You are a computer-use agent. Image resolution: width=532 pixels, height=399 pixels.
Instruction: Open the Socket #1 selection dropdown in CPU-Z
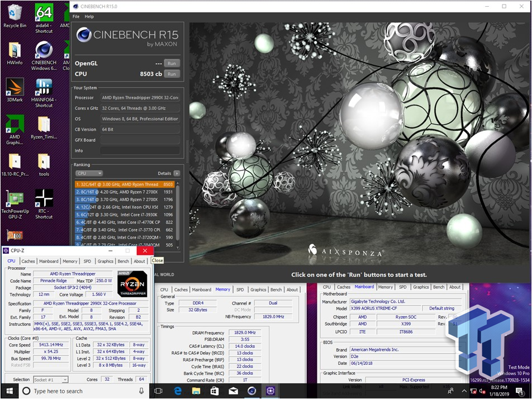point(51,379)
